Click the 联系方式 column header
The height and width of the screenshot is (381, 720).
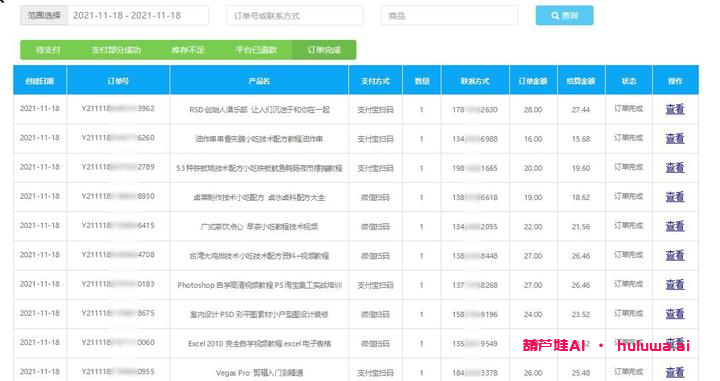coord(475,81)
